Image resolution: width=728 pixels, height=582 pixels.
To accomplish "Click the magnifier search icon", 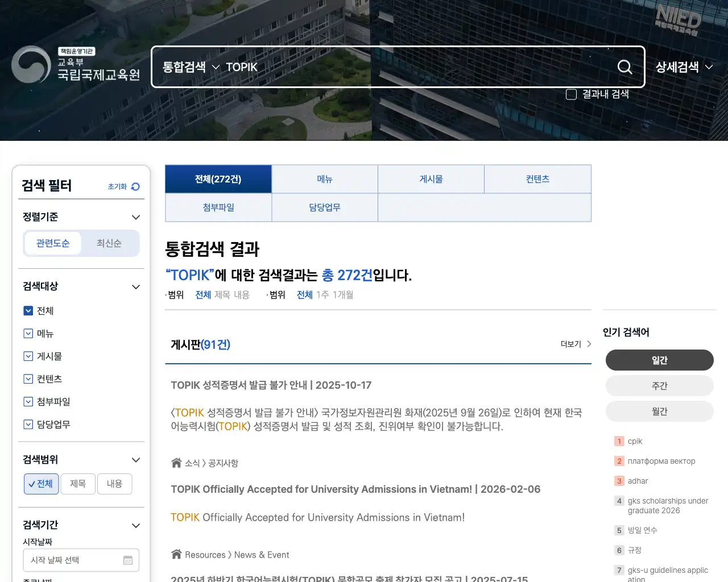I will point(624,67).
